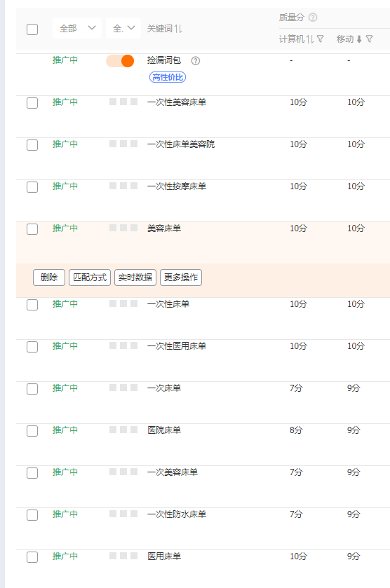Click help icon next to 捡漏词包
The width and height of the screenshot is (390, 588).
tap(196, 61)
